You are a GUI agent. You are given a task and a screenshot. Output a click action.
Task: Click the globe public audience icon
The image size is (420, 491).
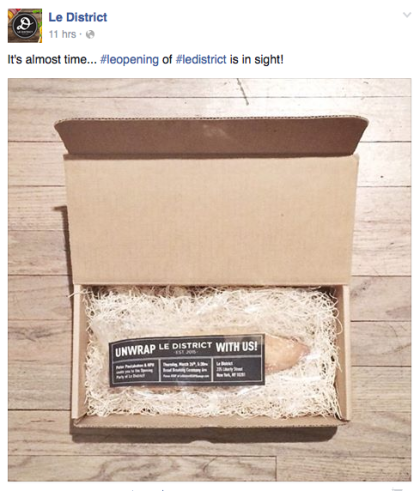point(90,34)
